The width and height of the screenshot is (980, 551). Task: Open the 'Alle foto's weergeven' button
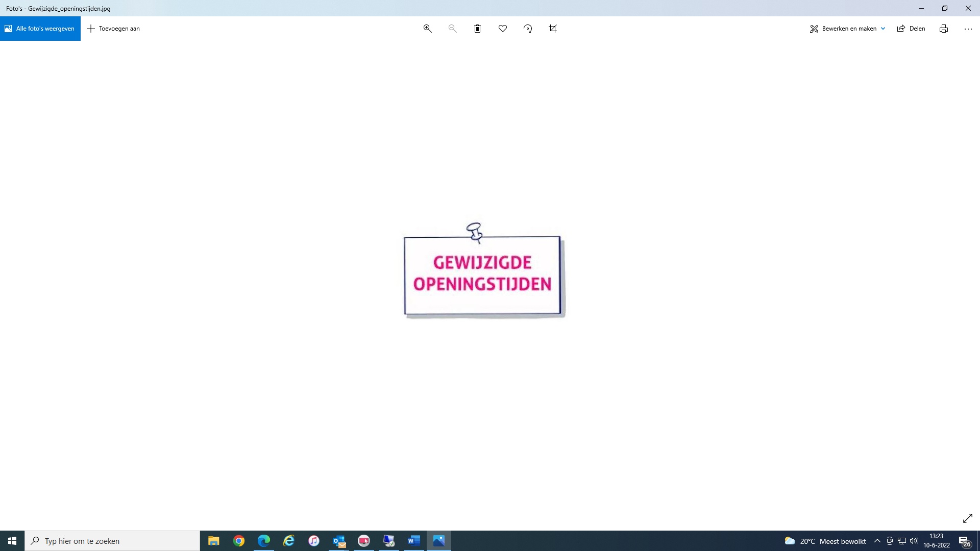(40, 29)
